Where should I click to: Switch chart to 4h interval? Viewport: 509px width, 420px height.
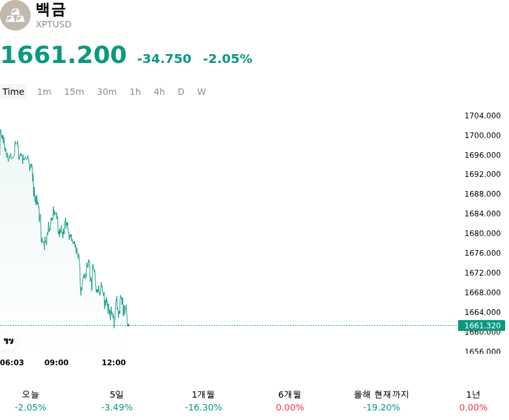tap(159, 92)
